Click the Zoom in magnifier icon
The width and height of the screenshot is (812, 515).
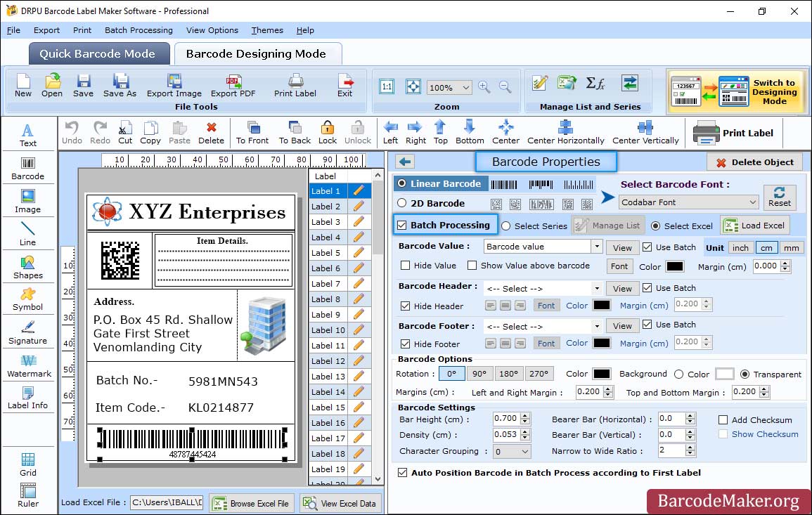click(x=484, y=87)
